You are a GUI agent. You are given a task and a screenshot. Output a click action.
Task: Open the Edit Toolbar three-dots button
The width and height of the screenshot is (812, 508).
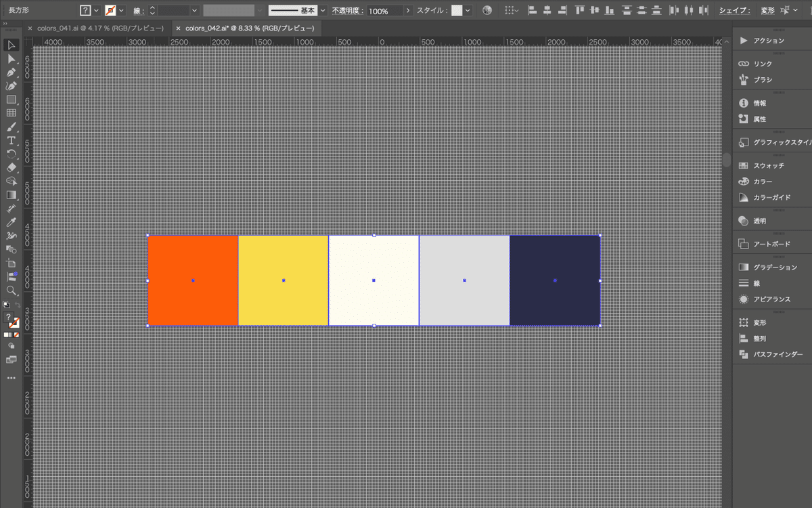coord(11,377)
